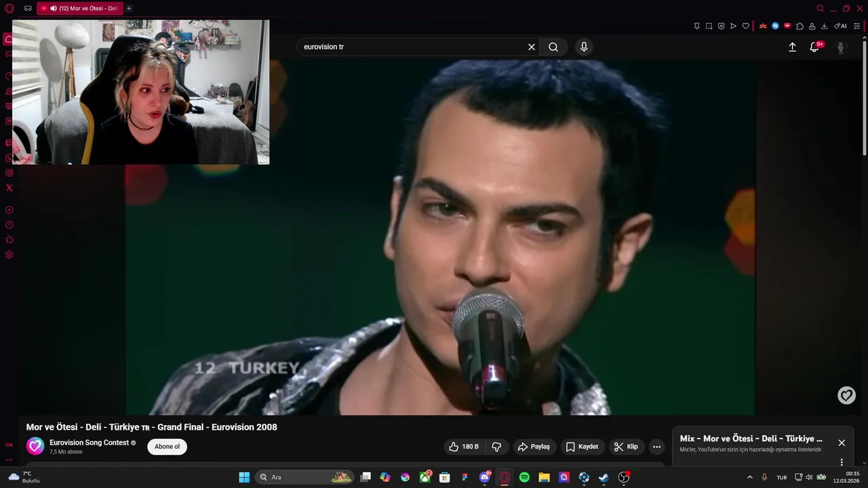Open File Explorer from the taskbar
The width and height of the screenshot is (868, 488).
point(544,477)
